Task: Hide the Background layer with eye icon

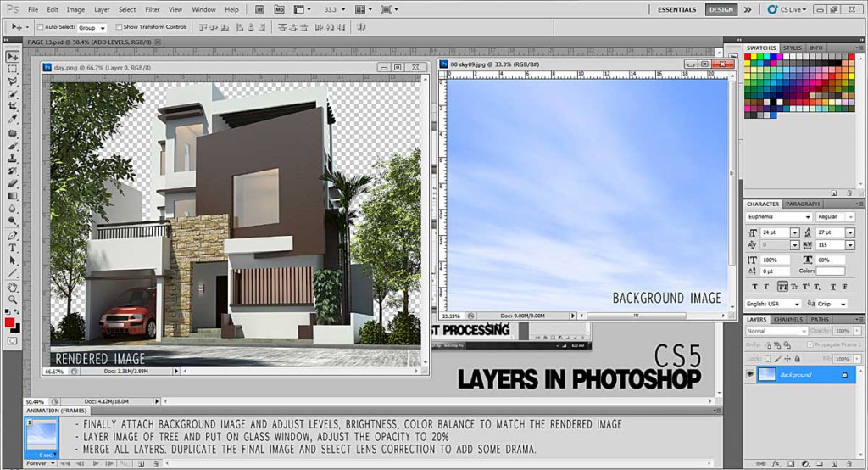Action: point(750,375)
